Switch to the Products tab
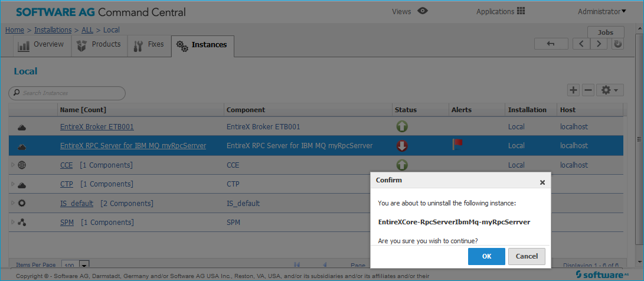644x281 pixels. (x=99, y=45)
